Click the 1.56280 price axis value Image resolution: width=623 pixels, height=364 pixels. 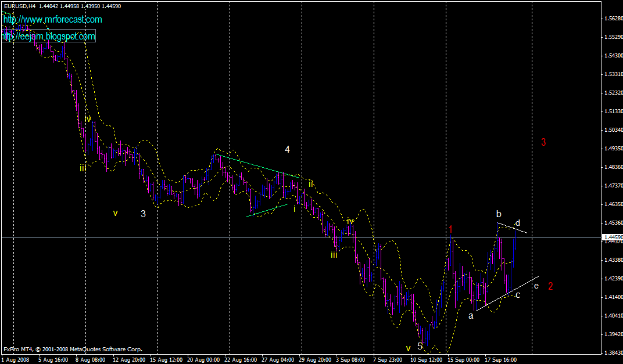(x=613, y=18)
